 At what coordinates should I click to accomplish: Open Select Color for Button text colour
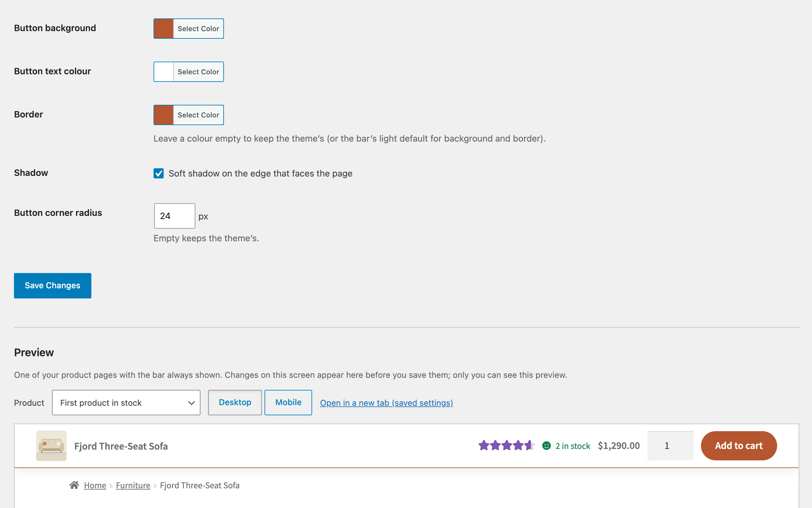(x=198, y=71)
